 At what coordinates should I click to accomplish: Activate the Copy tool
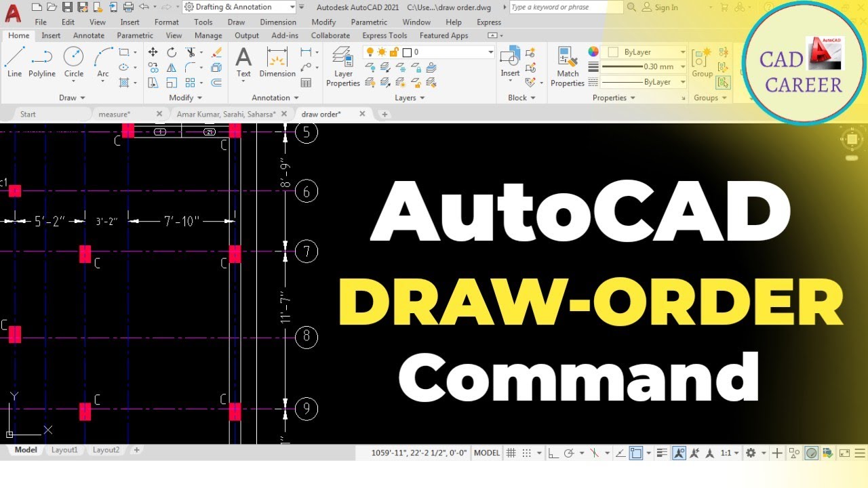(x=153, y=67)
